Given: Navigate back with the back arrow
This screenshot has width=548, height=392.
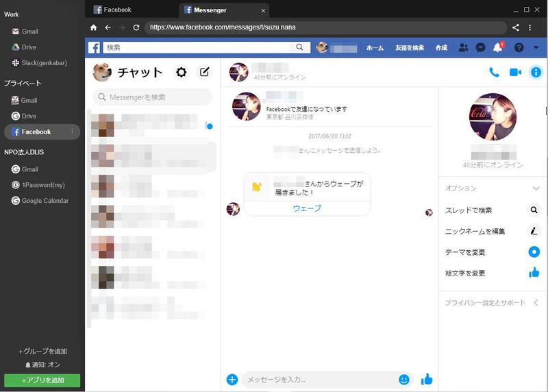Looking at the screenshot, I should [108, 27].
